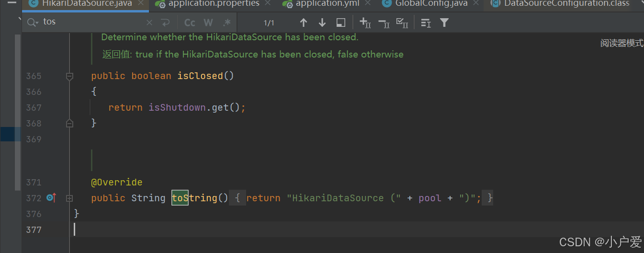Toggle Words (W) search option
Image resolution: width=644 pixels, height=253 pixels.
click(208, 23)
